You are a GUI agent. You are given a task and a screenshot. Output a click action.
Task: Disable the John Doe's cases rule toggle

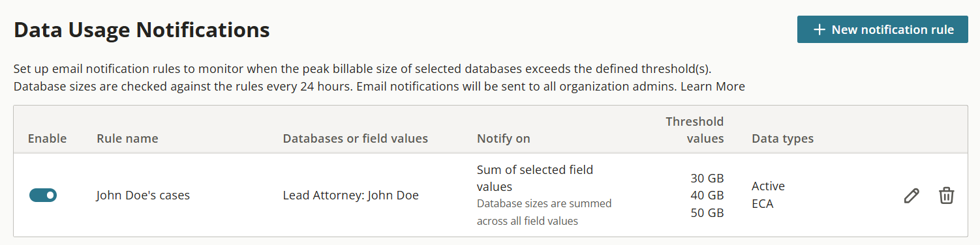click(x=43, y=195)
